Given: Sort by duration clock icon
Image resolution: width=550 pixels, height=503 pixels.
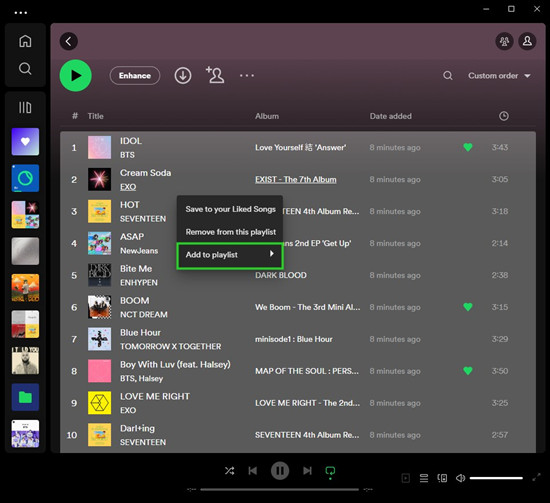Looking at the screenshot, I should 504,116.
